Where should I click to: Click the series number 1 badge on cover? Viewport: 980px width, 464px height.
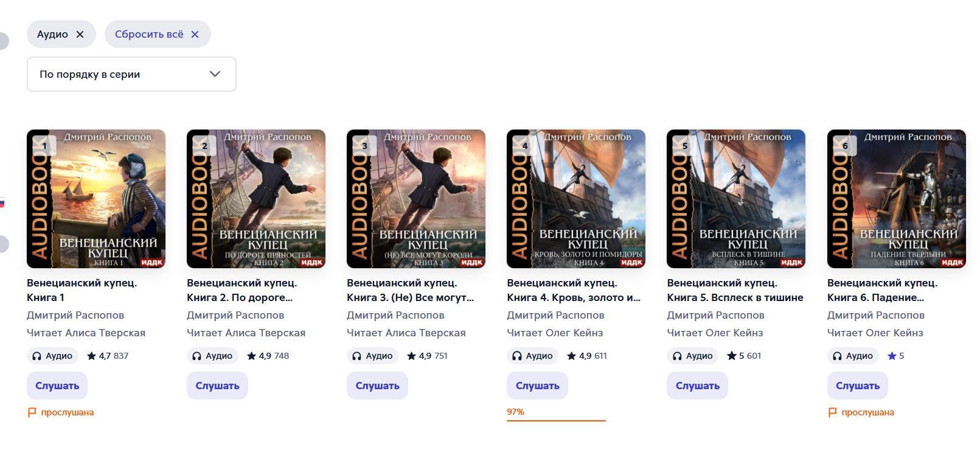44,145
